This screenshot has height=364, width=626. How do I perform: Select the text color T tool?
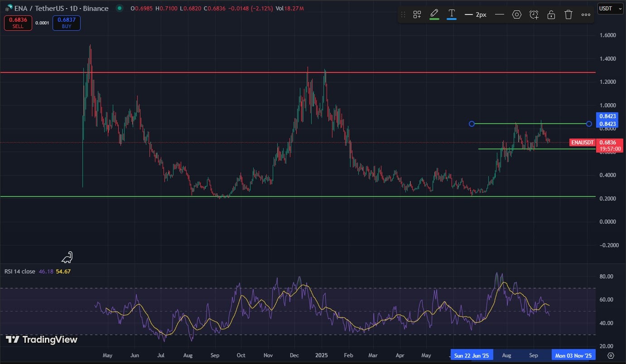[452, 14]
